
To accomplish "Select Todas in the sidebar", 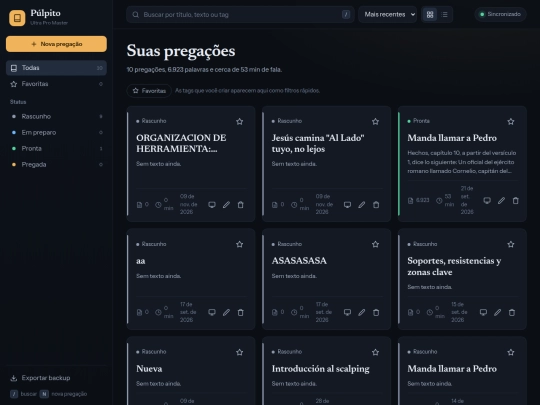I will (x=56, y=68).
